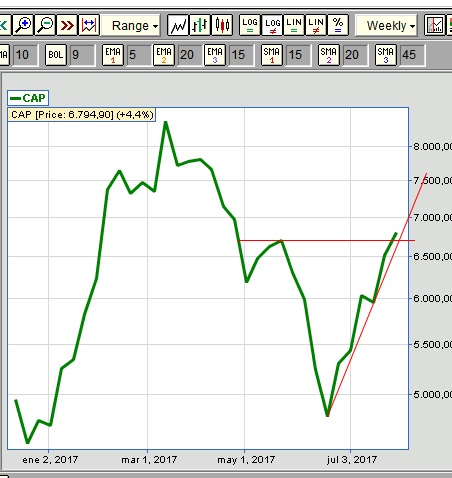
Task: Click the jul 3, 2017 date label
Action: click(x=352, y=460)
